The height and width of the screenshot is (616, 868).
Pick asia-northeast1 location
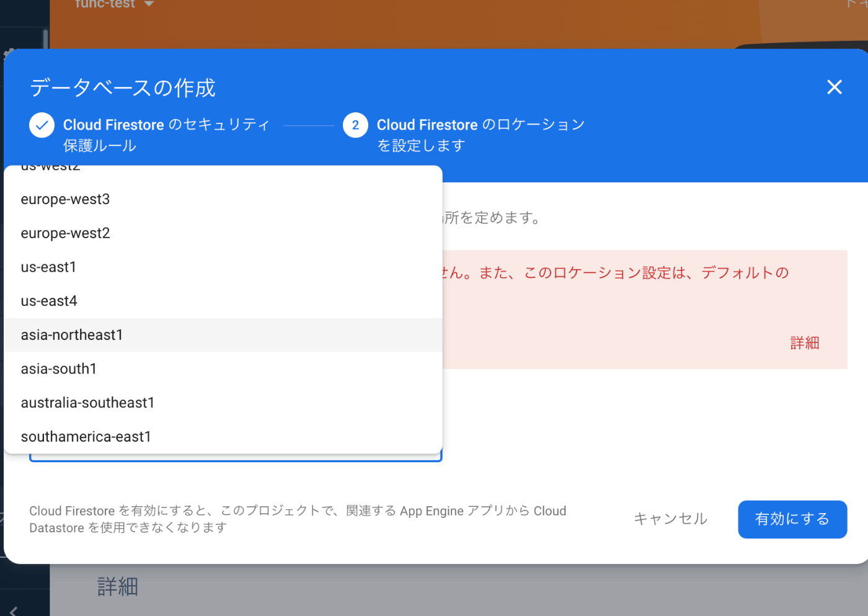[223, 335]
